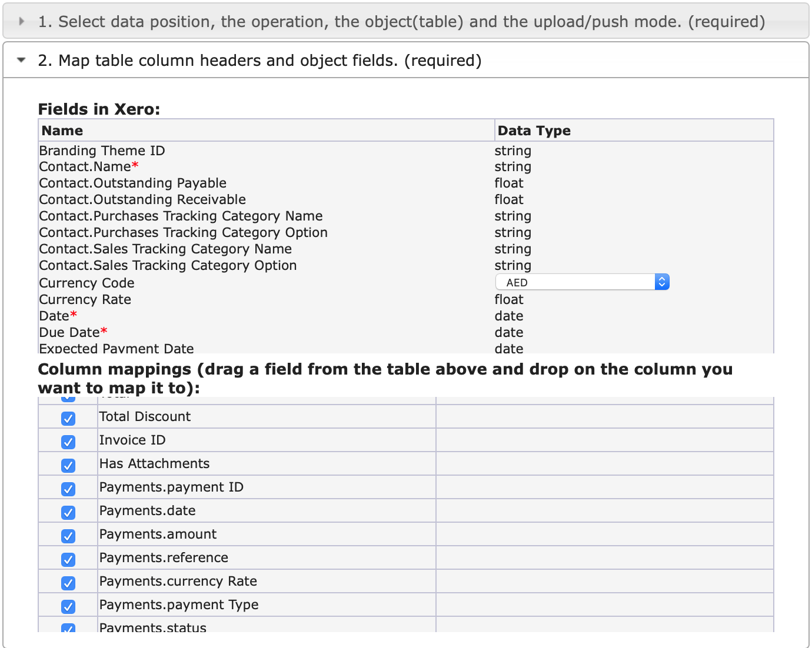Click the Total Discount column mapping label
This screenshot has width=812, height=648.
pos(145,416)
